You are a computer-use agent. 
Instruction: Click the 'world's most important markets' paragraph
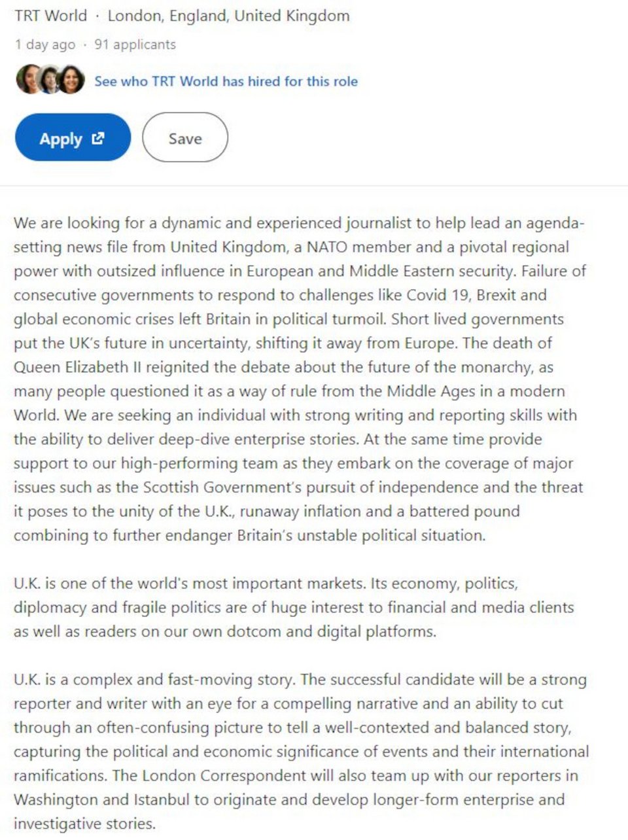coord(293,607)
